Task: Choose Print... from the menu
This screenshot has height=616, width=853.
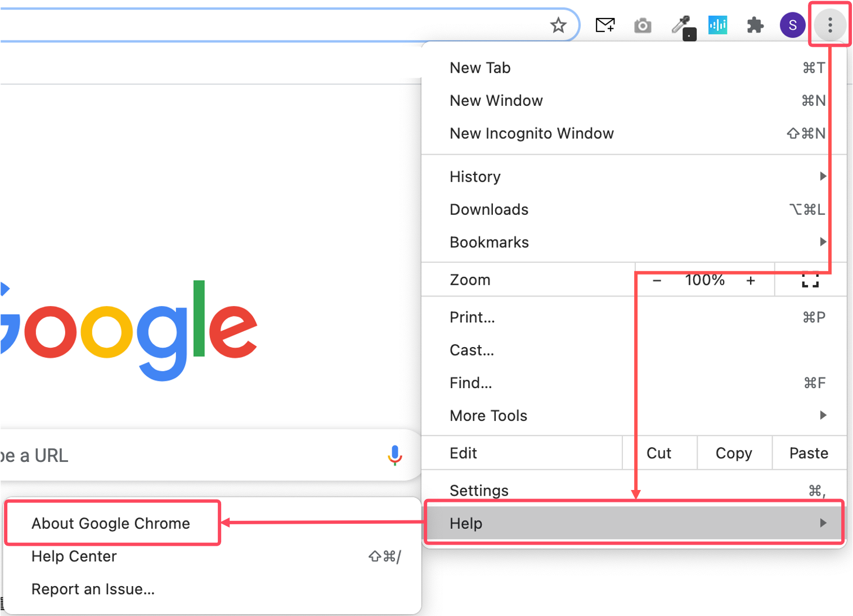Action: pyautogui.click(x=634, y=317)
